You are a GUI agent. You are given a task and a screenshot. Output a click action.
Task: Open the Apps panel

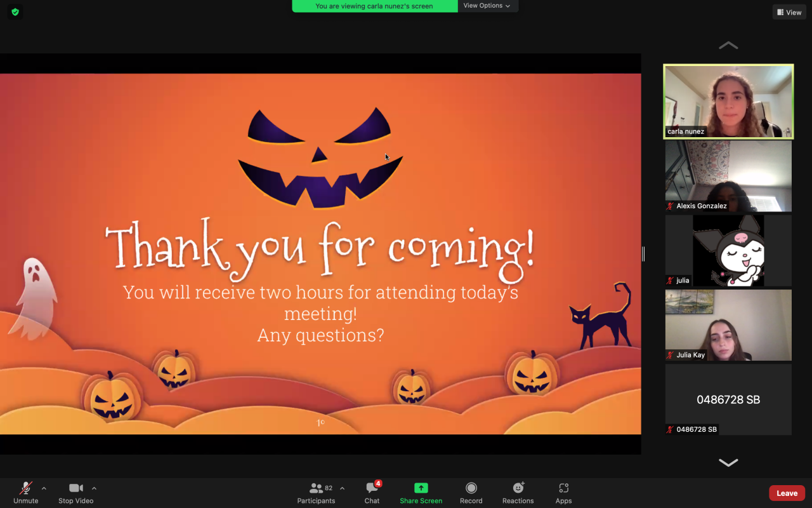[x=564, y=492]
